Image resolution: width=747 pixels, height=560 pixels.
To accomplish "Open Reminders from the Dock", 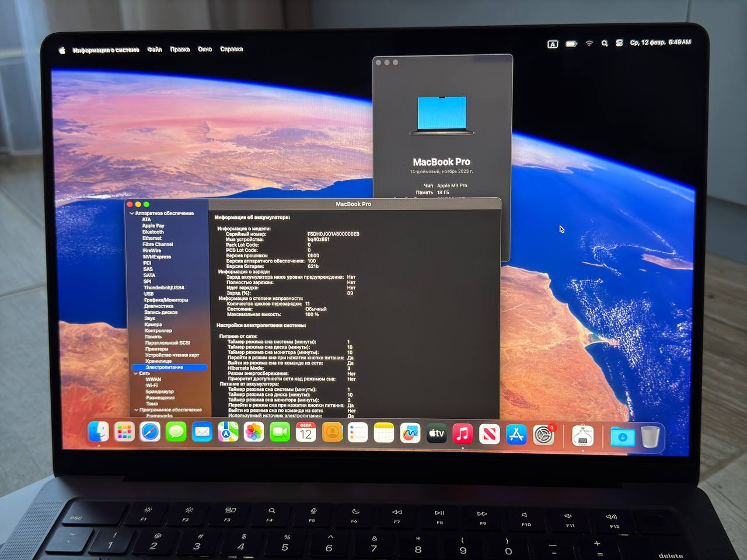I will pyautogui.click(x=358, y=433).
